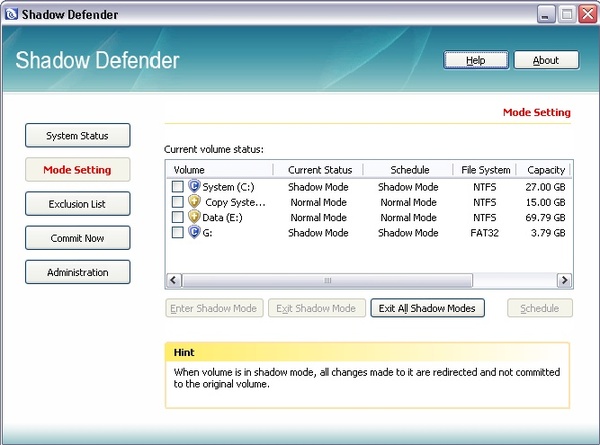Click the volume list horizontal scrollbar thumb
The image size is (600, 445).
click(328, 280)
